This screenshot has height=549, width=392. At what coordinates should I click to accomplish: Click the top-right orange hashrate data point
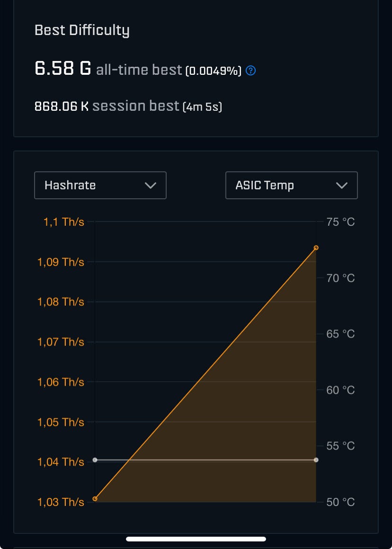click(316, 248)
